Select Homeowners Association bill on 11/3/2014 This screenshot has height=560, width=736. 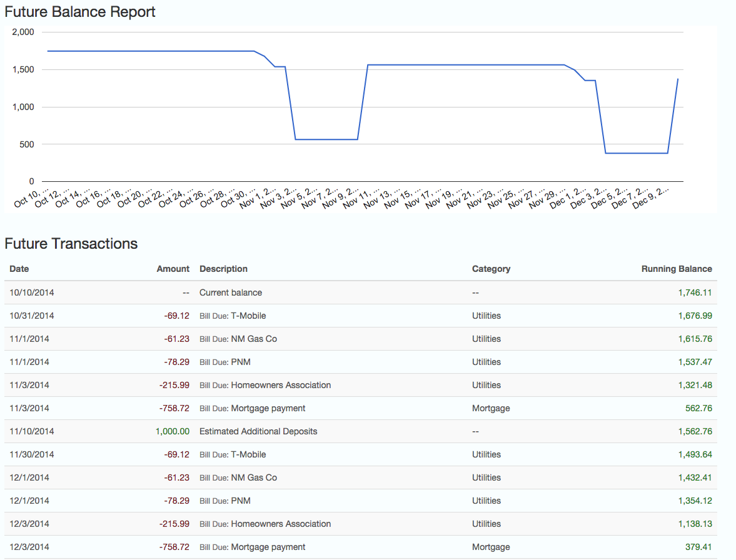click(281, 385)
